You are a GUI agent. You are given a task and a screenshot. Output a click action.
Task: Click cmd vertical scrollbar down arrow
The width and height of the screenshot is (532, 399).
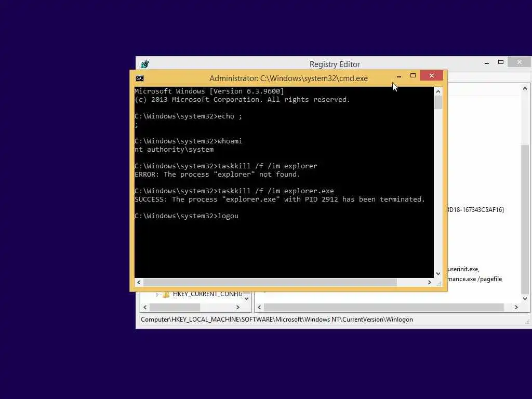tap(438, 273)
